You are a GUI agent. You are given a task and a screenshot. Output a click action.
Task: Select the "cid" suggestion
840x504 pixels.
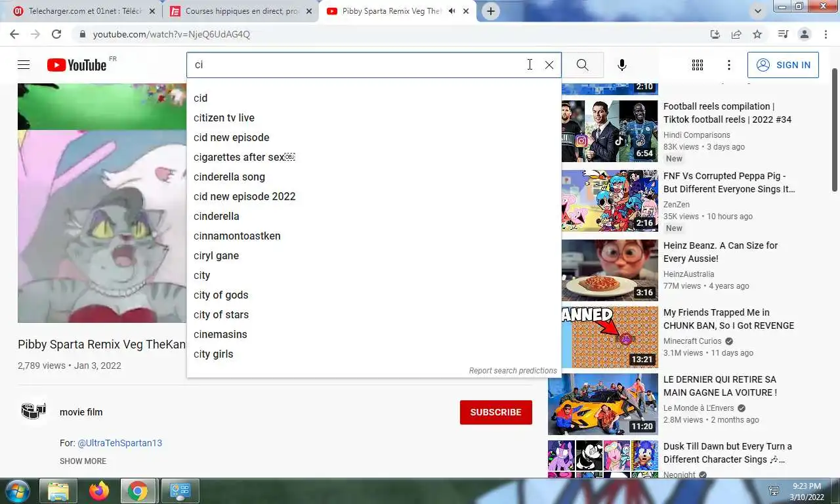point(374,98)
